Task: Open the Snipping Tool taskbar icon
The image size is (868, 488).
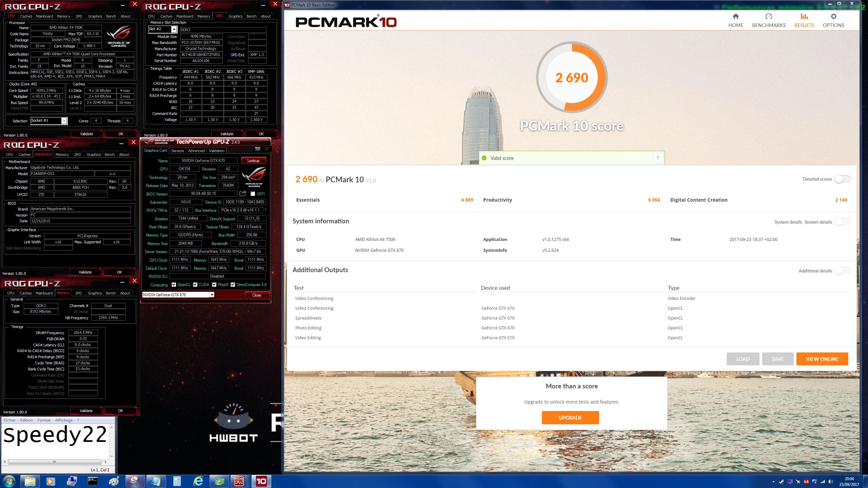Action: pos(135,481)
